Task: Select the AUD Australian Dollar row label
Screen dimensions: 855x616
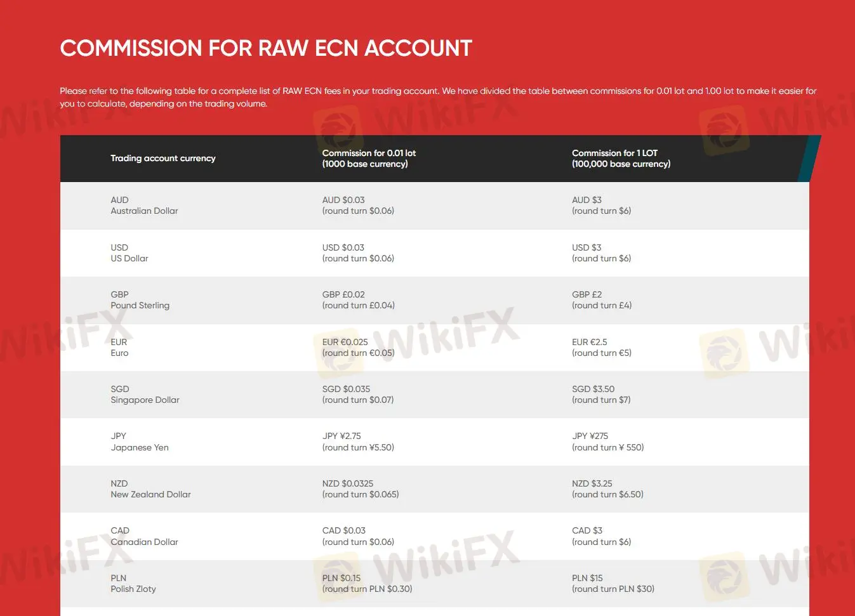Action: [144, 206]
